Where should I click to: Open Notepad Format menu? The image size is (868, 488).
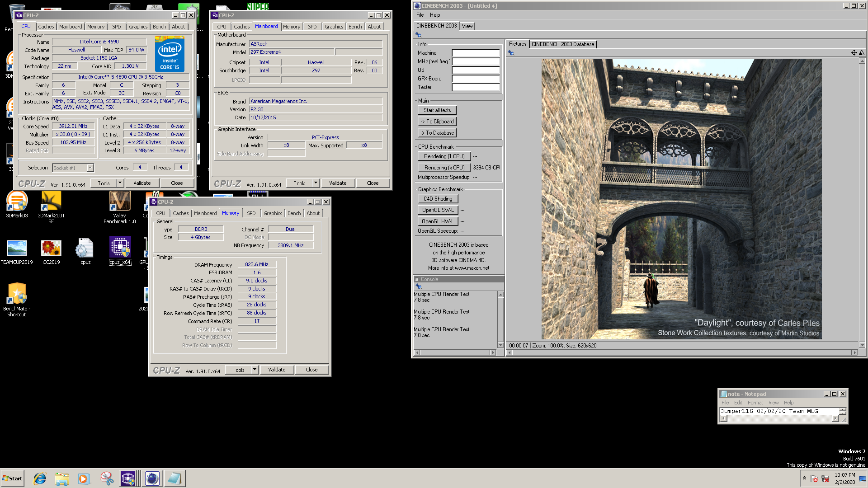pos(755,403)
